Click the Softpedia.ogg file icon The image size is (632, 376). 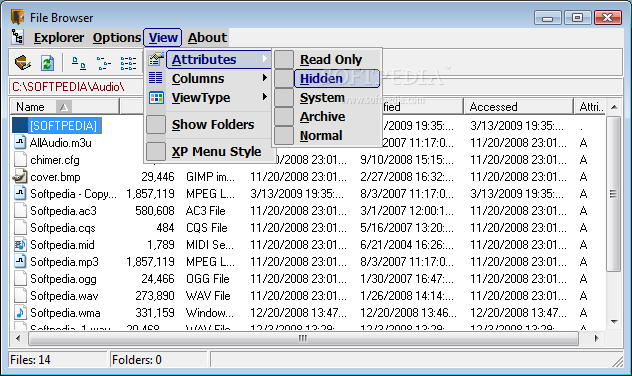pos(20,278)
